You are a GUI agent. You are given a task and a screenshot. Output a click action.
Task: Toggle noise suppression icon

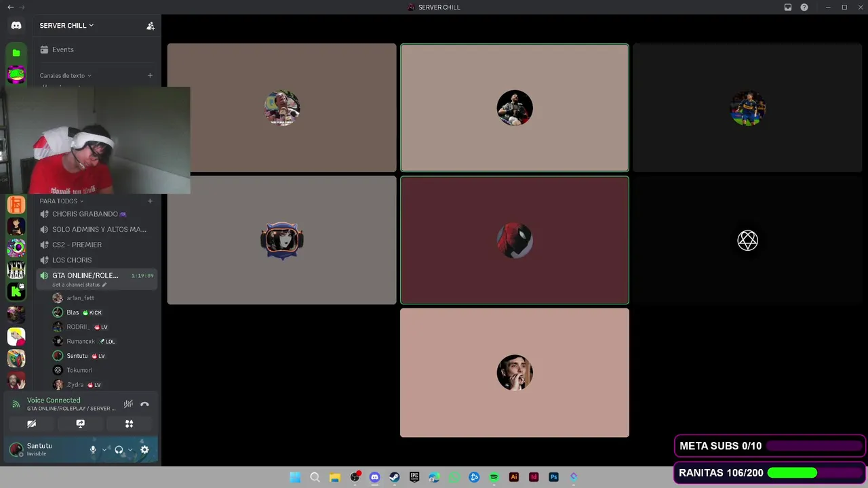point(128,404)
